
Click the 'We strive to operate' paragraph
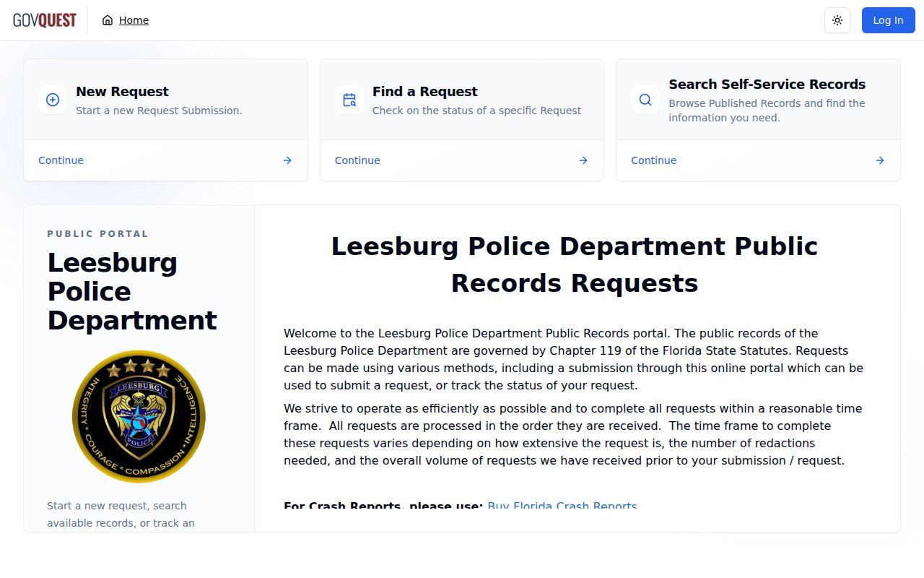[x=573, y=434]
